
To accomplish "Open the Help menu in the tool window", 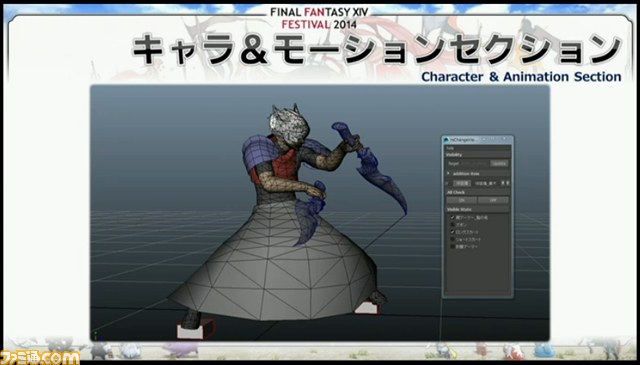I will [x=450, y=148].
